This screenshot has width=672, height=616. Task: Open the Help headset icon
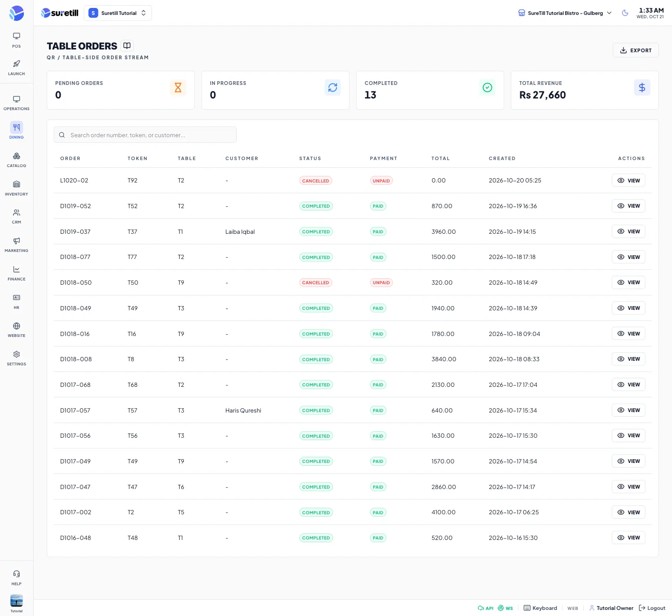pyautogui.click(x=16, y=577)
